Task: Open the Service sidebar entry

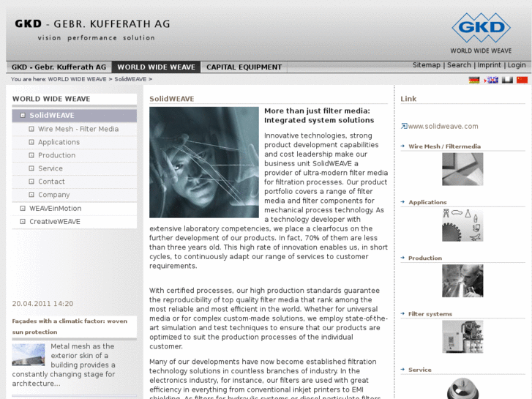Action: point(50,168)
